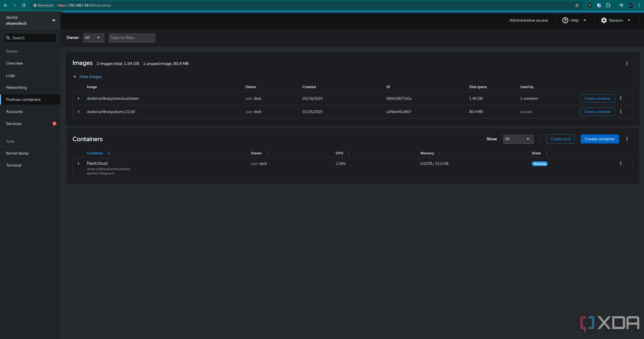Open the Show containers dropdown
644x339 pixels.
(x=518, y=139)
